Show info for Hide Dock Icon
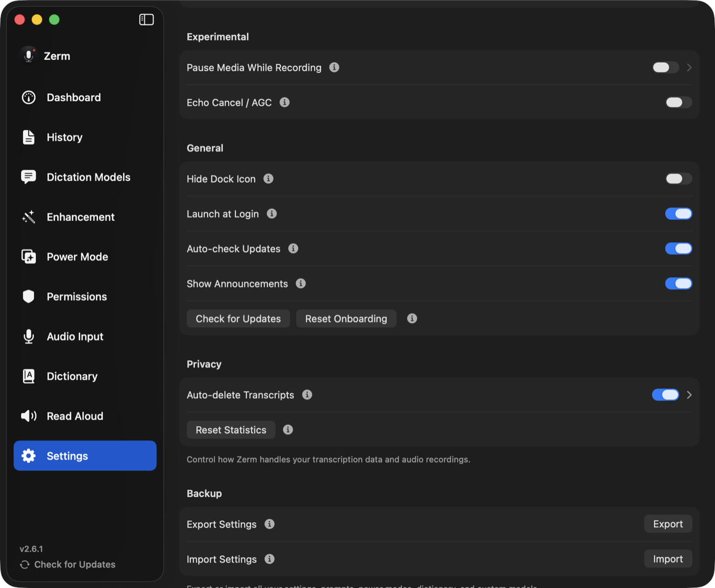The image size is (715, 588). [269, 179]
